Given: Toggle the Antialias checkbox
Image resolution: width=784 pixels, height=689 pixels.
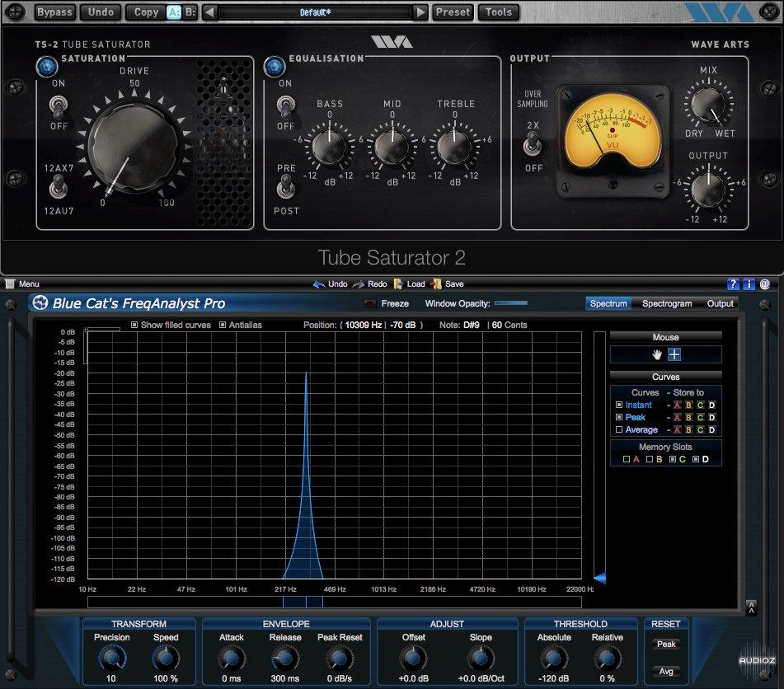Looking at the screenshot, I should pyautogui.click(x=223, y=325).
